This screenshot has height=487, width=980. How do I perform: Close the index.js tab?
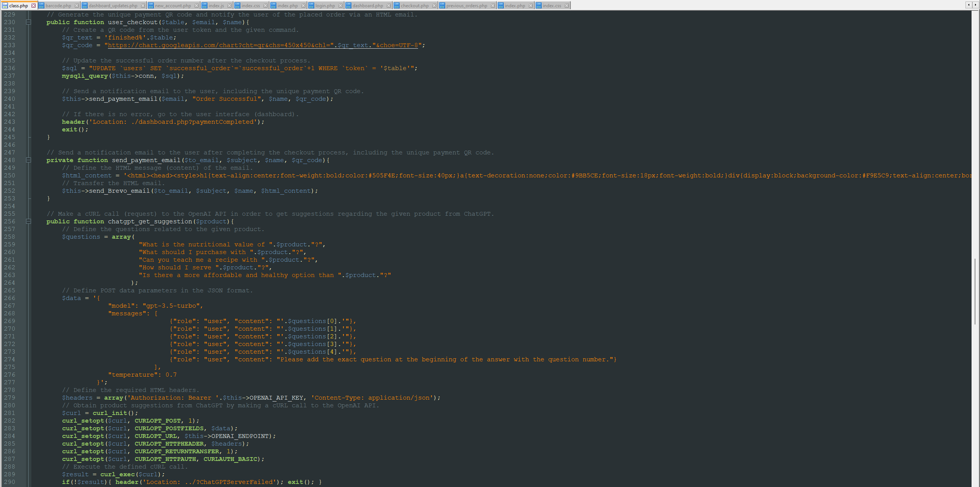(x=230, y=5)
